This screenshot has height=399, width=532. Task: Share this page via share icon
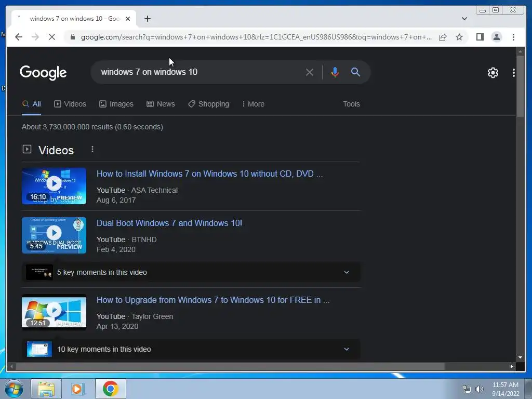(x=443, y=37)
